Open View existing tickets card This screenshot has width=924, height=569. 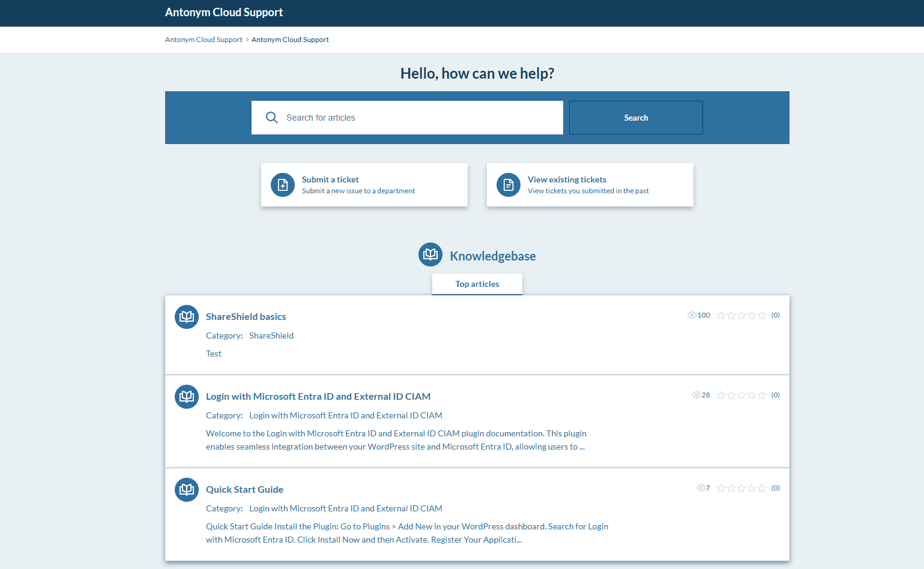tap(590, 185)
